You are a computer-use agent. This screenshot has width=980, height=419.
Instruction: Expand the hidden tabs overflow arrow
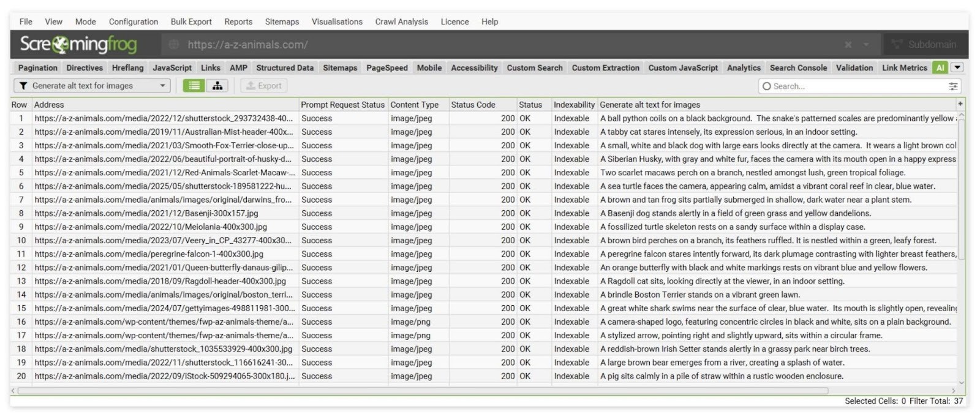click(x=957, y=68)
